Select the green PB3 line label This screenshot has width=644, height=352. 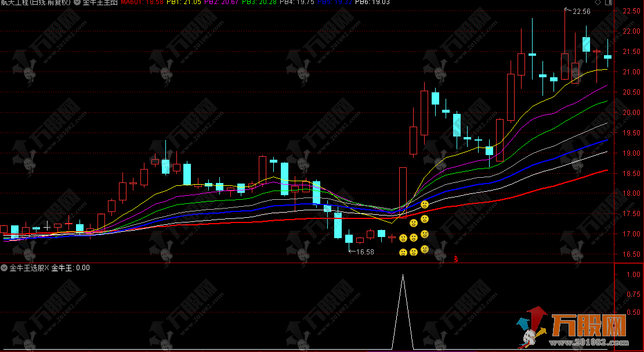pos(259,3)
